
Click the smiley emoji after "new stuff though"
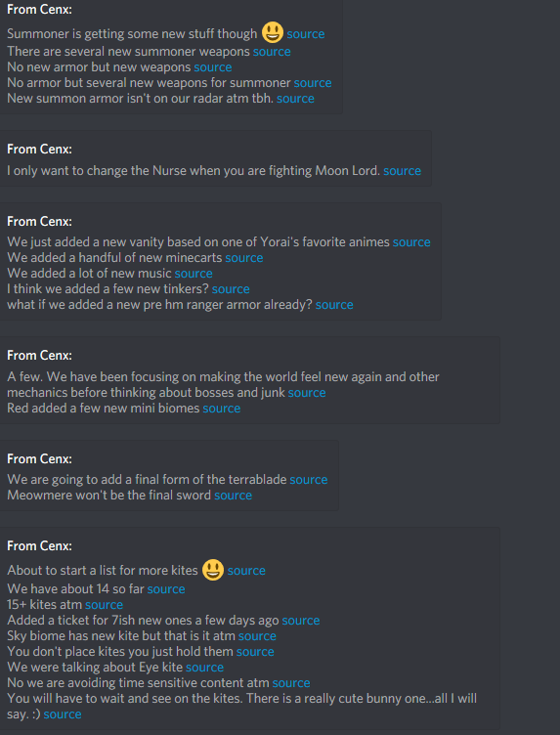[x=273, y=33]
